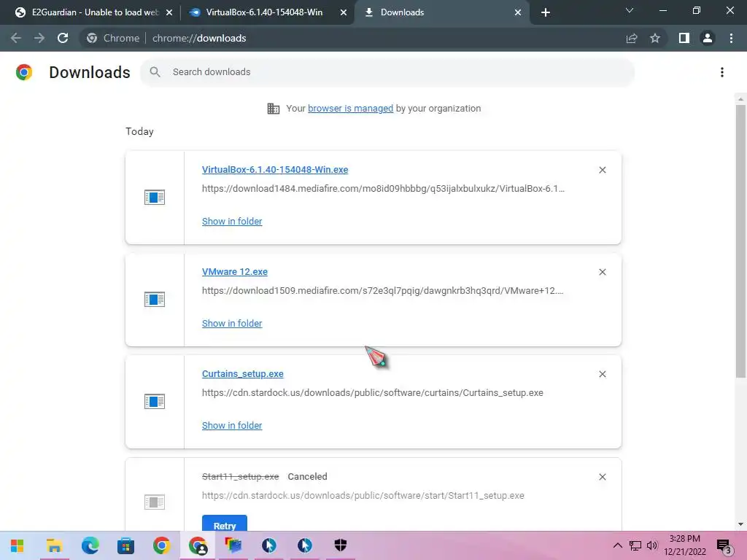Open Chrome's main three-dot menu
The height and width of the screenshot is (560, 747).
pyautogui.click(x=731, y=38)
